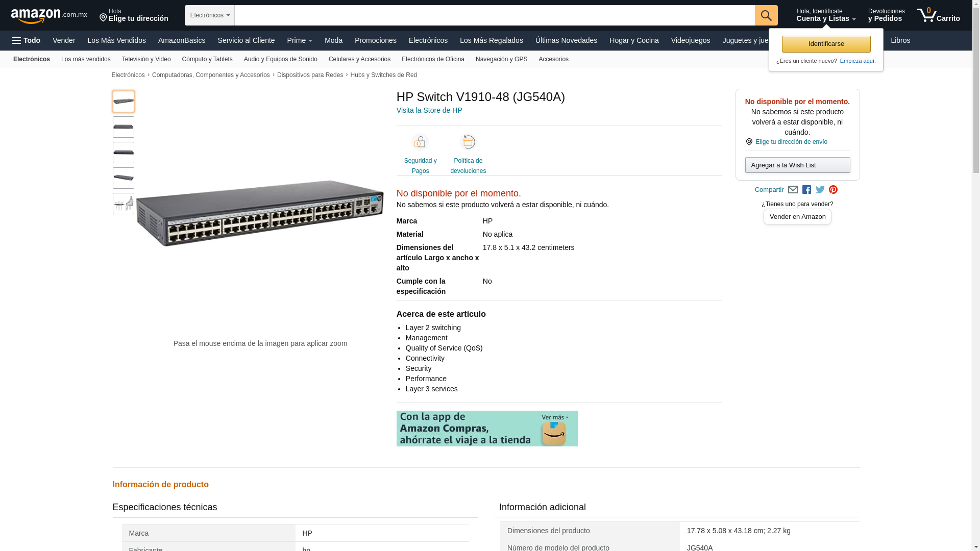980x551 pixels.
Task: Click inside the search text field
Action: [494, 15]
